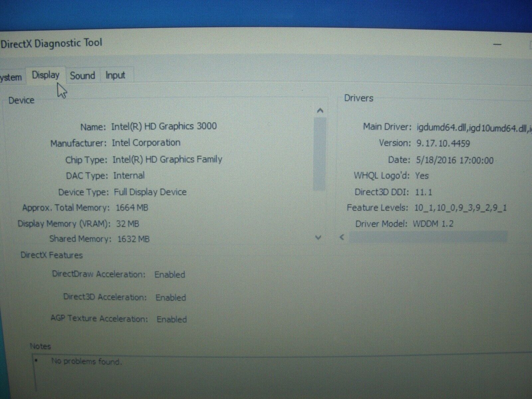
Task: Select shared memory value '1632 MB'
Action: [x=133, y=239]
